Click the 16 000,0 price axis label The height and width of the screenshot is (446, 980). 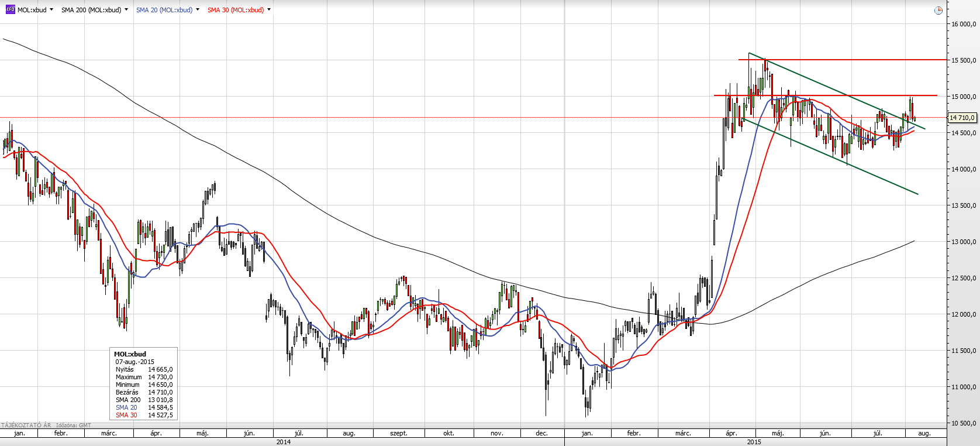(x=964, y=24)
